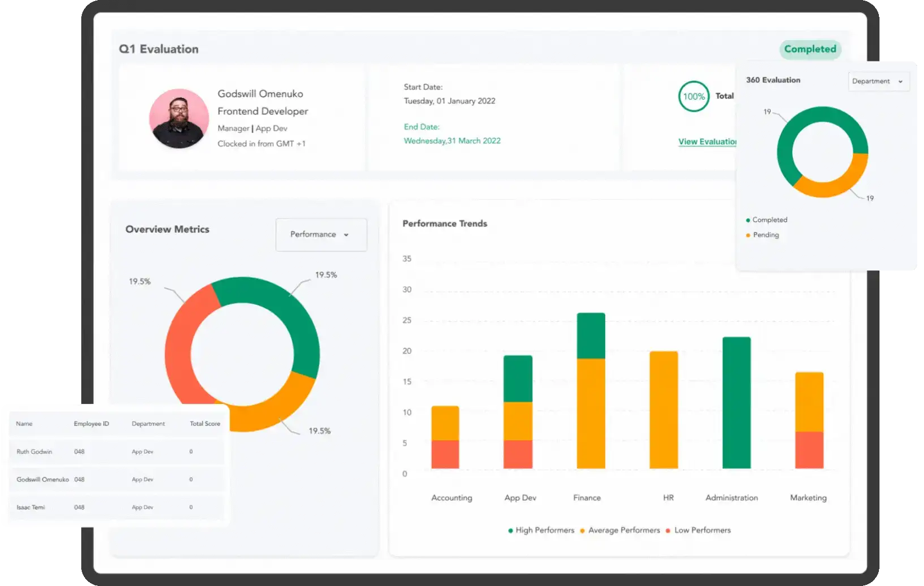Click the orange HR bar in Performance Trends
Screen dimensions: 924x586
tap(664, 410)
